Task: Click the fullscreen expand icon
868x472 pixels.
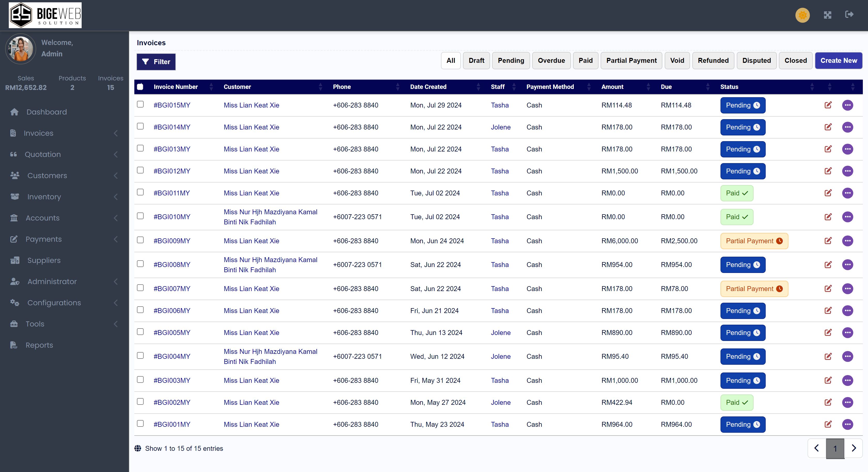Action: (x=827, y=15)
